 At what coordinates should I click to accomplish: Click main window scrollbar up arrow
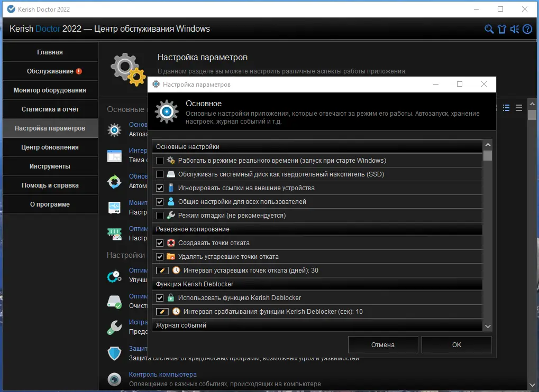point(532,104)
